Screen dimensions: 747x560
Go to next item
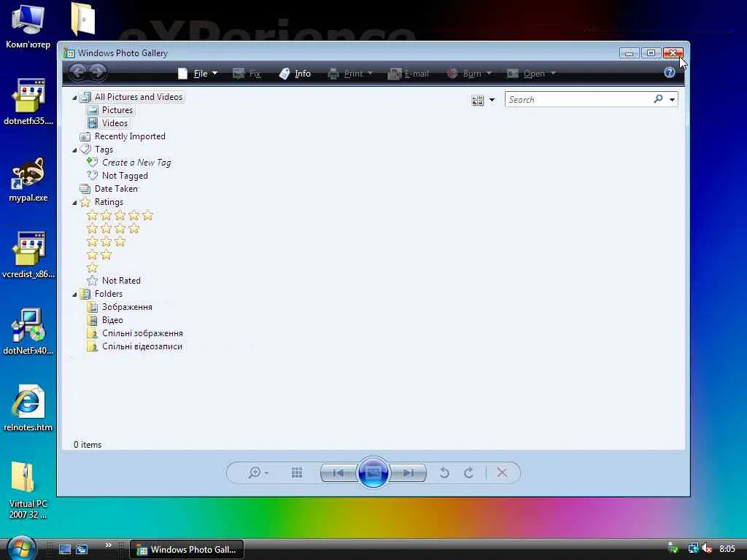tap(408, 472)
